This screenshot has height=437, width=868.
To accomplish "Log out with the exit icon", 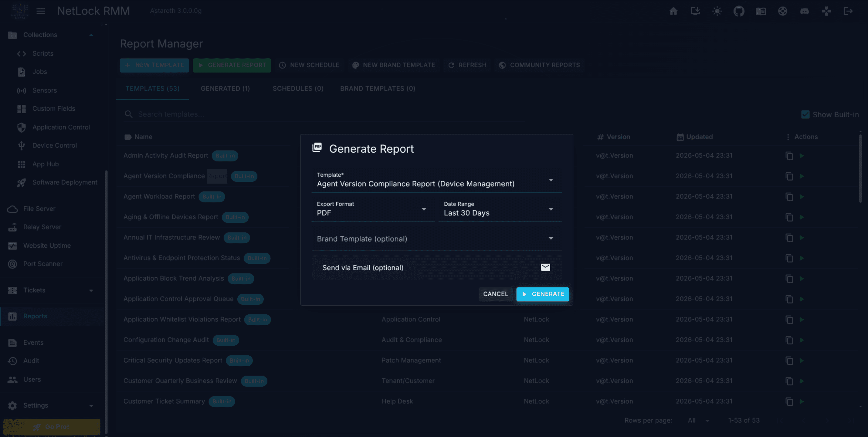I will point(848,11).
